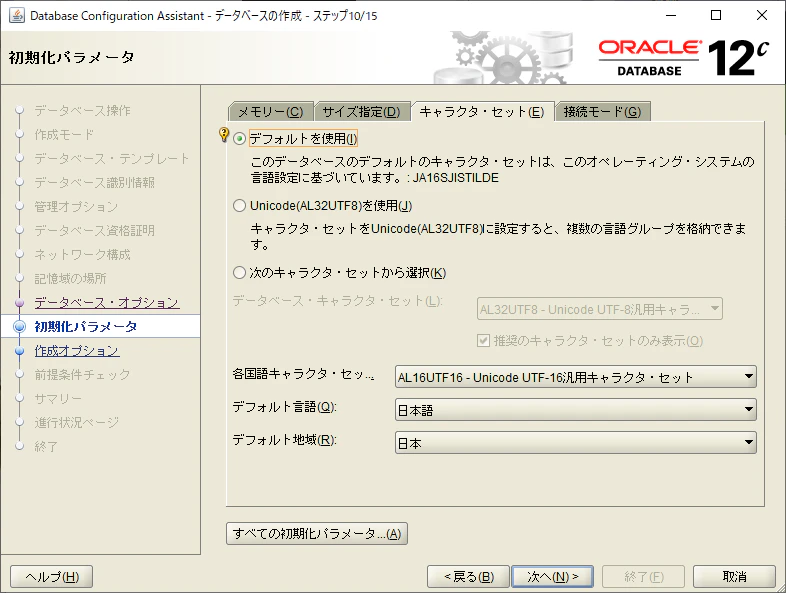Screen dimensions: 786x593
Task: Switch to the メモリー tab
Action: (271, 112)
